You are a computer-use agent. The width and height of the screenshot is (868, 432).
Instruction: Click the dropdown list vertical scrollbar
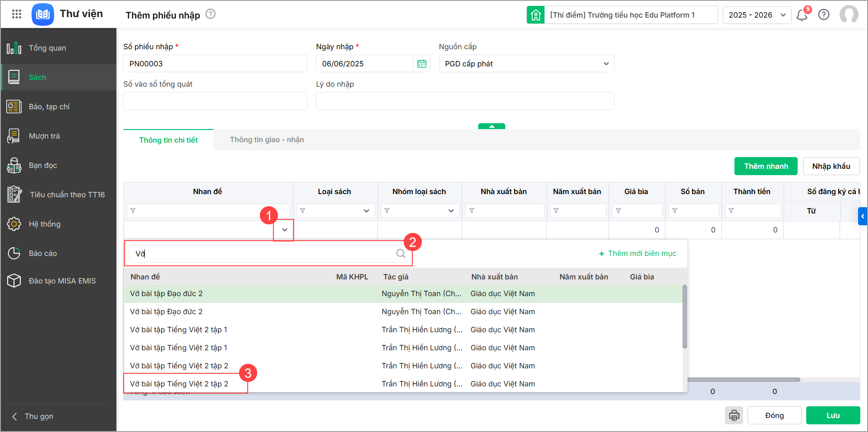[x=684, y=316]
